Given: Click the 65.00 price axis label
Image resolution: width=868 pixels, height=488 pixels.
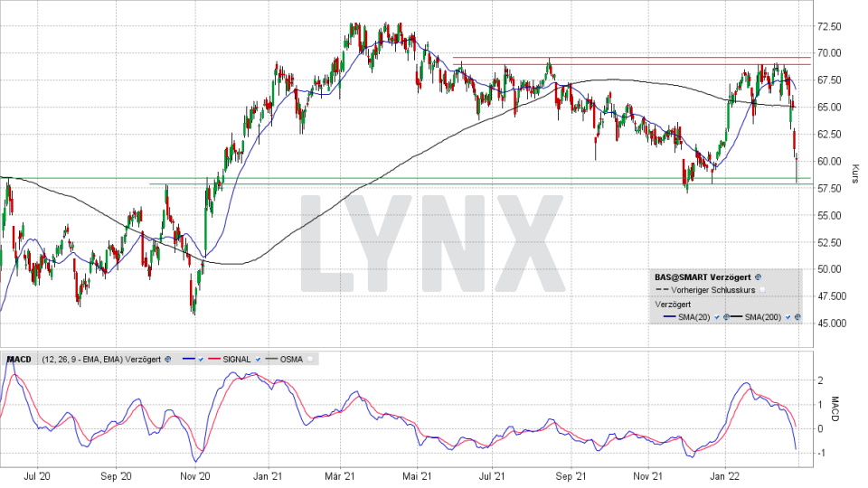Looking at the screenshot, I should pos(829,108).
